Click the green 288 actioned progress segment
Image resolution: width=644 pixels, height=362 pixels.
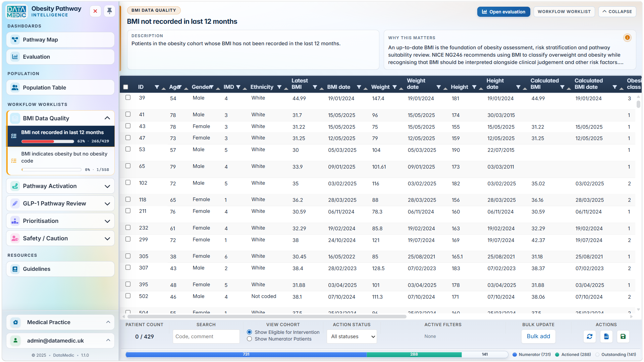(414, 354)
